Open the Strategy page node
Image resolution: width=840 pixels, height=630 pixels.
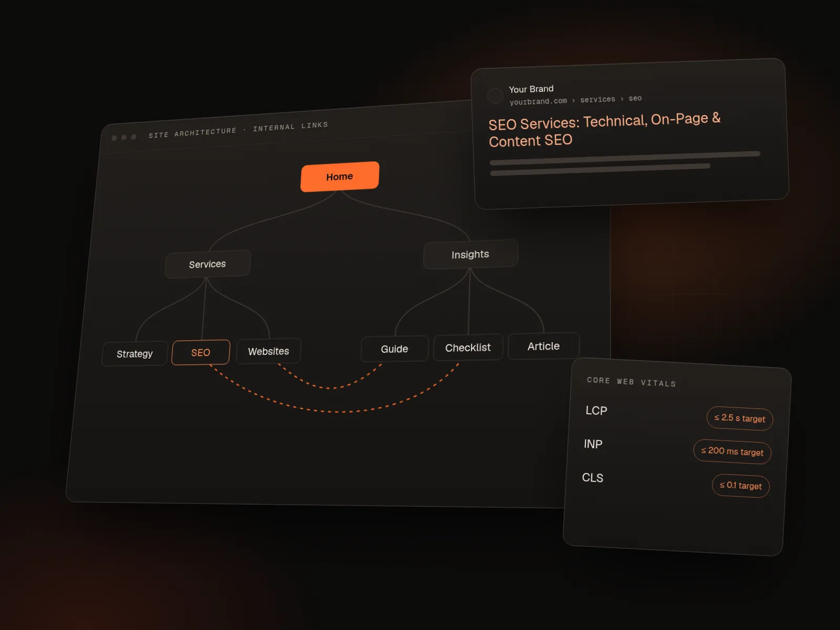point(135,354)
